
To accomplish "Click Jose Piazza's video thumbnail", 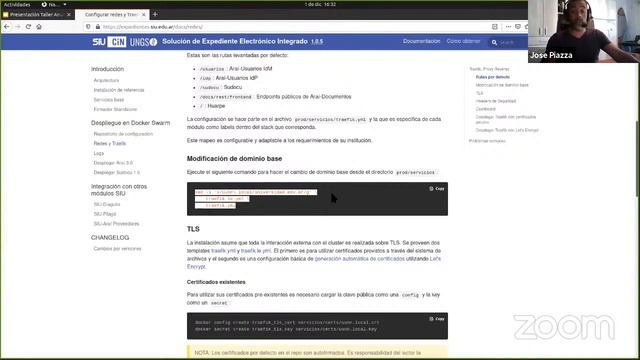I will [584, 31].
